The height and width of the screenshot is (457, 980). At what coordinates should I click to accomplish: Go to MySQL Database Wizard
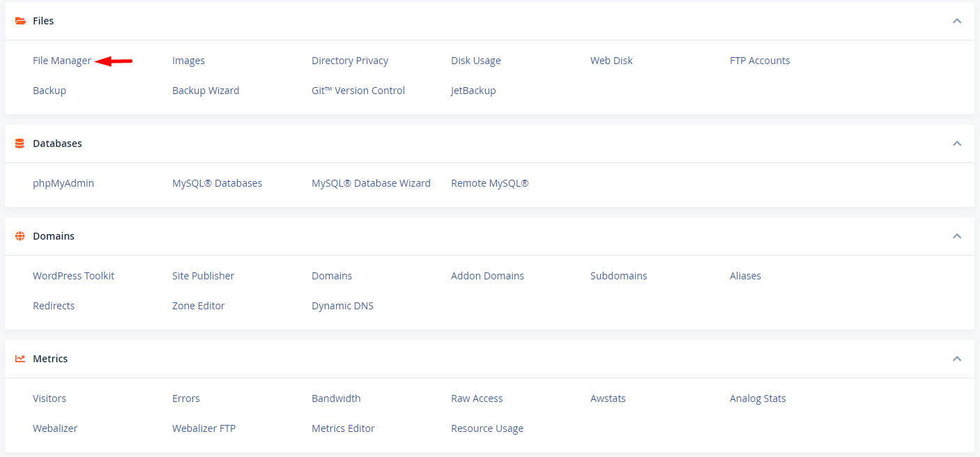(371, 183)
